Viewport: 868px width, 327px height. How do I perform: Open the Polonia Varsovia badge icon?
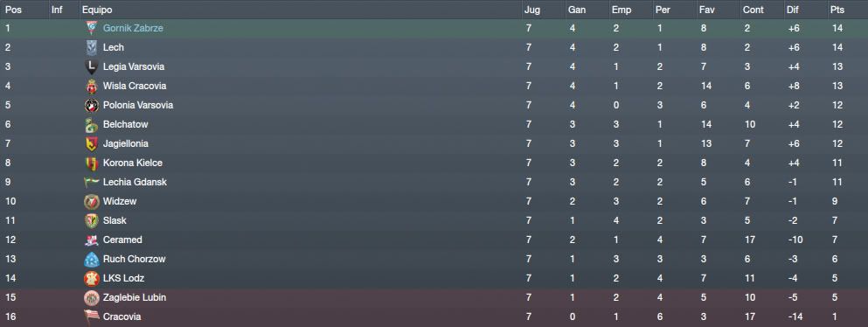pyautogui.click(x=91, y=105)
